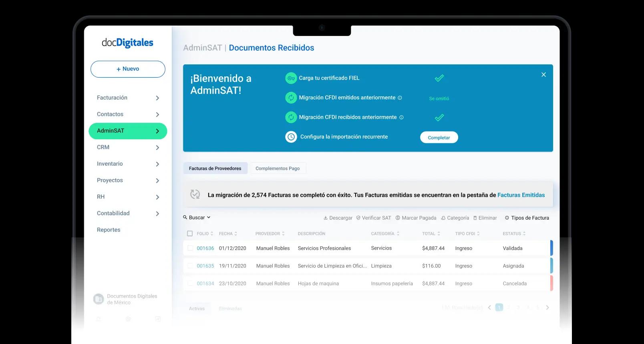
Task: Open the Buscar dropdown
Action: (x=197, y=218)
